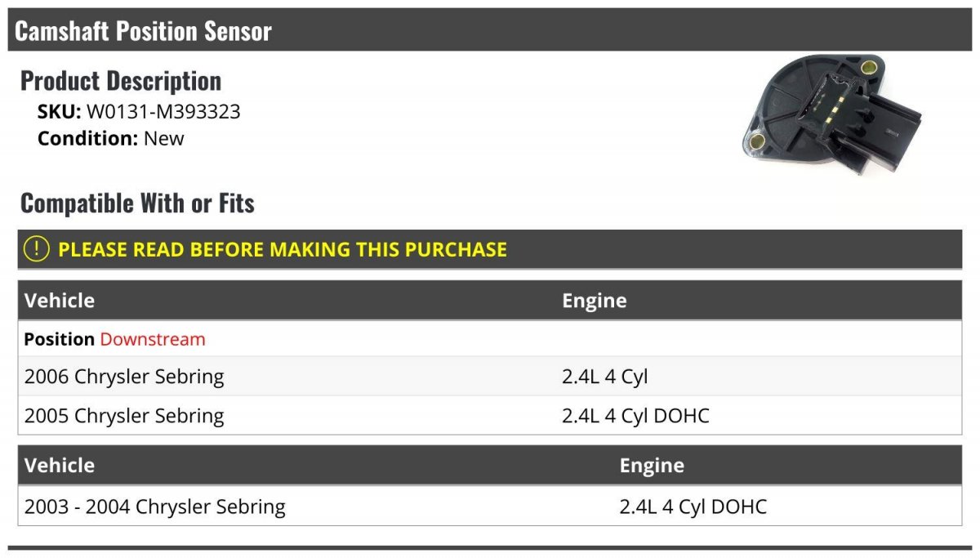This screenshot has width=980, height=558.
Task: Select the 2003 - 2004 Chrysler Sebring row
Action: pyautogui.click(x=490, y=507)
